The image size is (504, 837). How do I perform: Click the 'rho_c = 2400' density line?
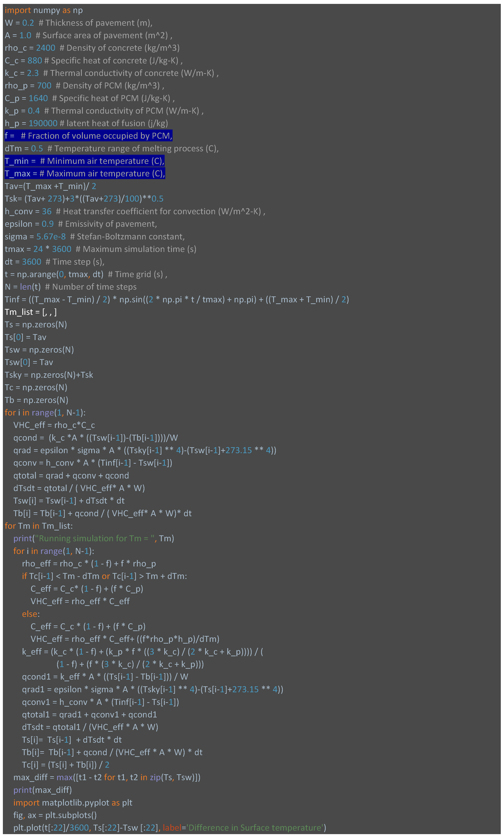point(92,48)
